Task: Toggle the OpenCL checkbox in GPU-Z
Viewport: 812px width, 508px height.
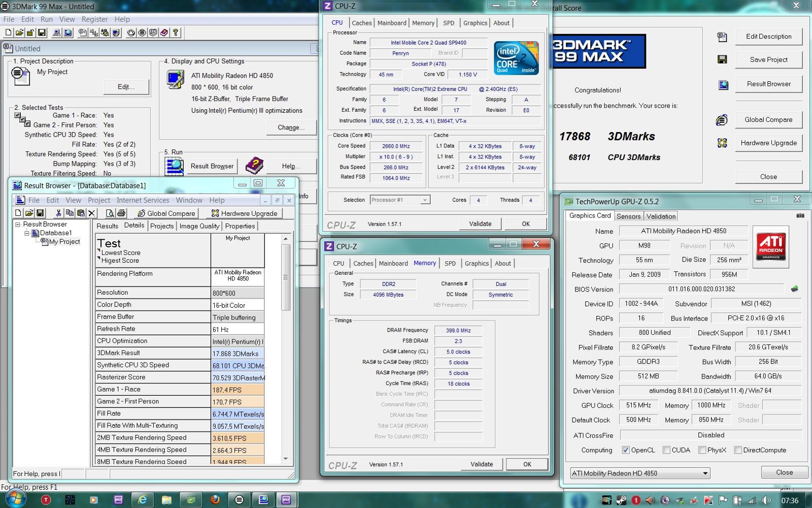Action: tap(626, 450)
